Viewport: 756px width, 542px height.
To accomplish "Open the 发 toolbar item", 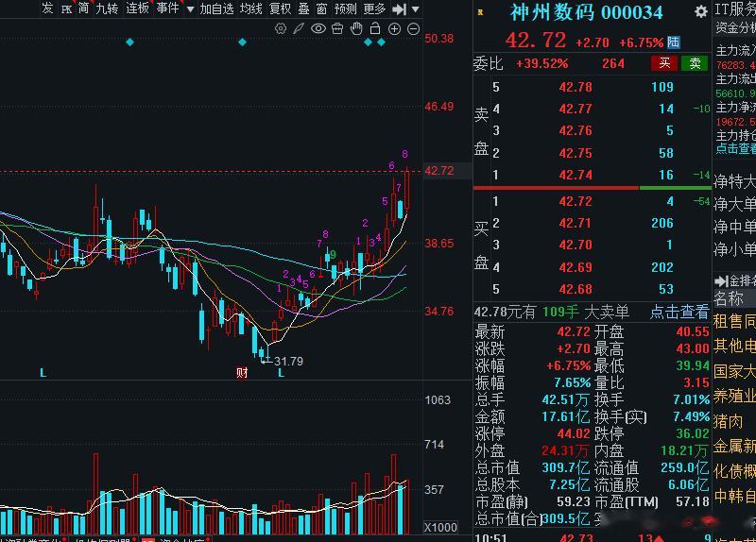I will click(47, 8).
